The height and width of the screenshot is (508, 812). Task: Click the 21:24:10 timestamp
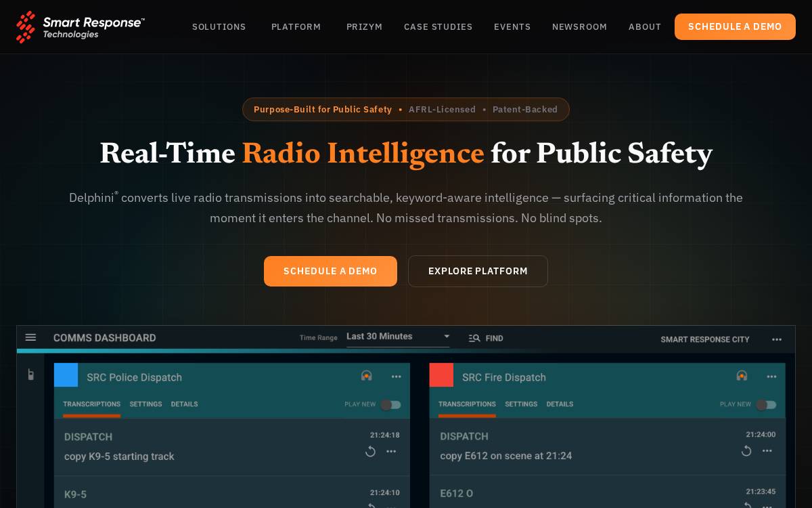(385, 492)
